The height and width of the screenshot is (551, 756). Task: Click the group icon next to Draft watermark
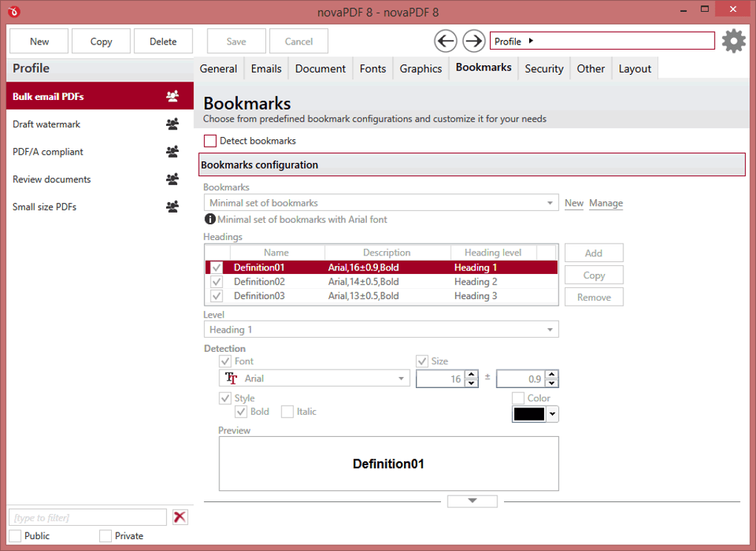point(172,124)
